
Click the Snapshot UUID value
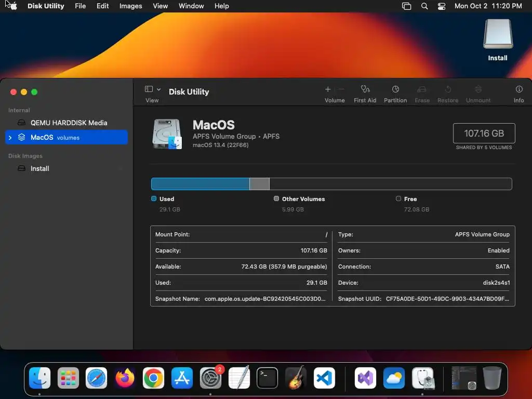[447, 299]
